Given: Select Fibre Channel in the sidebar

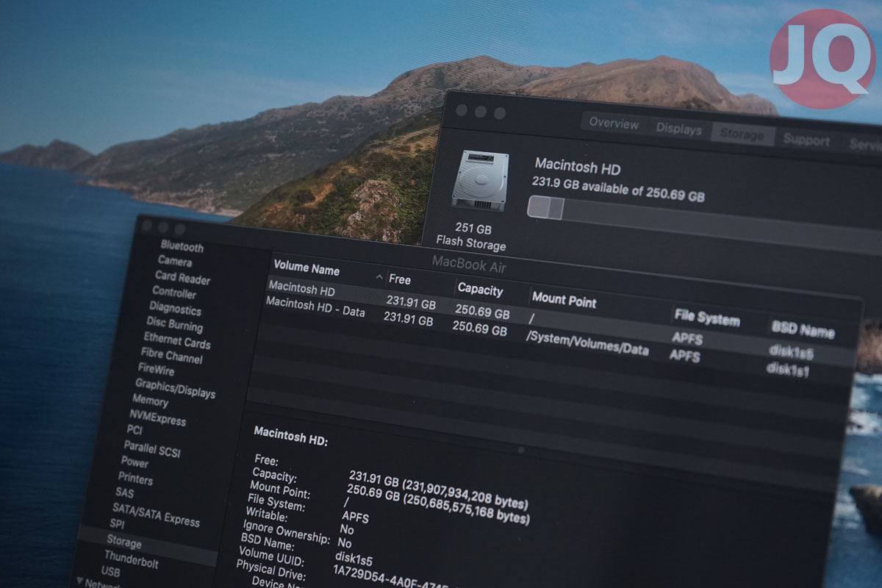Looking at the screenshot, I should (x=171, y=355).
